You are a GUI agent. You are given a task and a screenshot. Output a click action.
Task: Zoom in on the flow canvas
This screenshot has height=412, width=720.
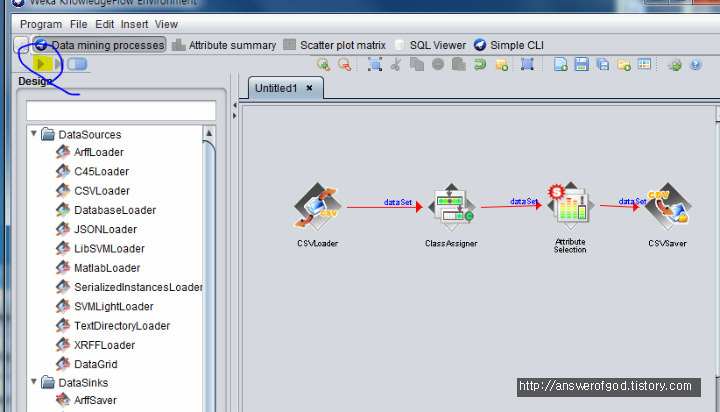(x=323, y=64)
